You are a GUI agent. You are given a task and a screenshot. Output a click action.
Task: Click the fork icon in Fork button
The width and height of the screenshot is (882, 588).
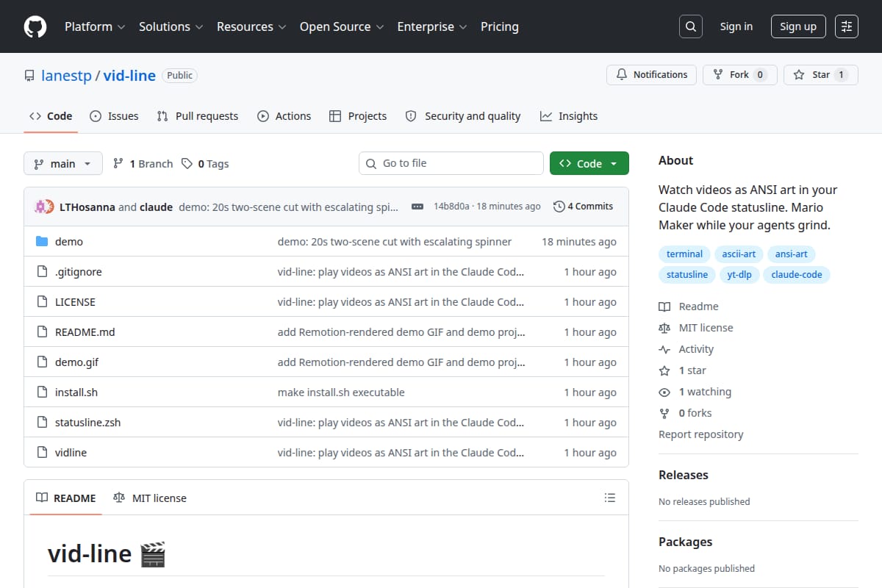(718, 75)
